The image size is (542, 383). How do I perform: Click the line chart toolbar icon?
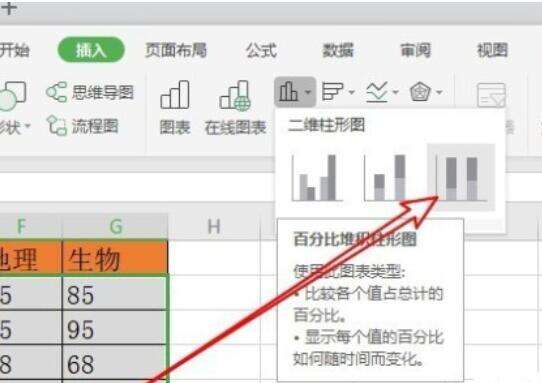[x=377, y=92]
